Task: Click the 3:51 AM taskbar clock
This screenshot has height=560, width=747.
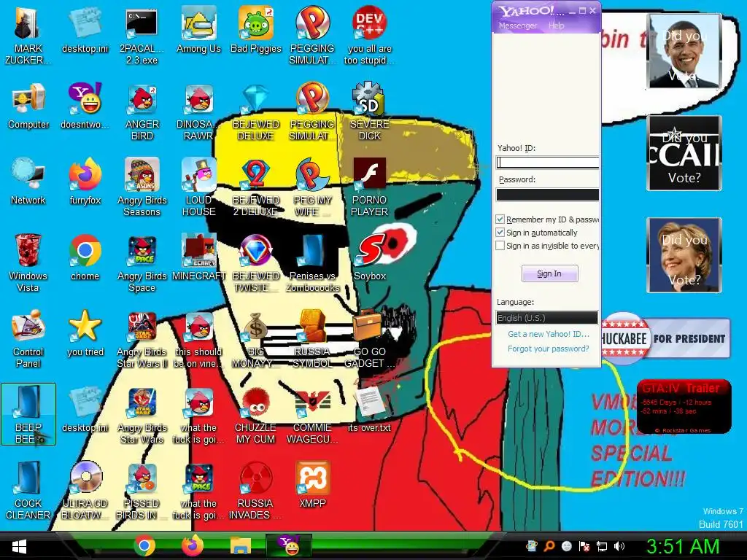Action: 683,547
